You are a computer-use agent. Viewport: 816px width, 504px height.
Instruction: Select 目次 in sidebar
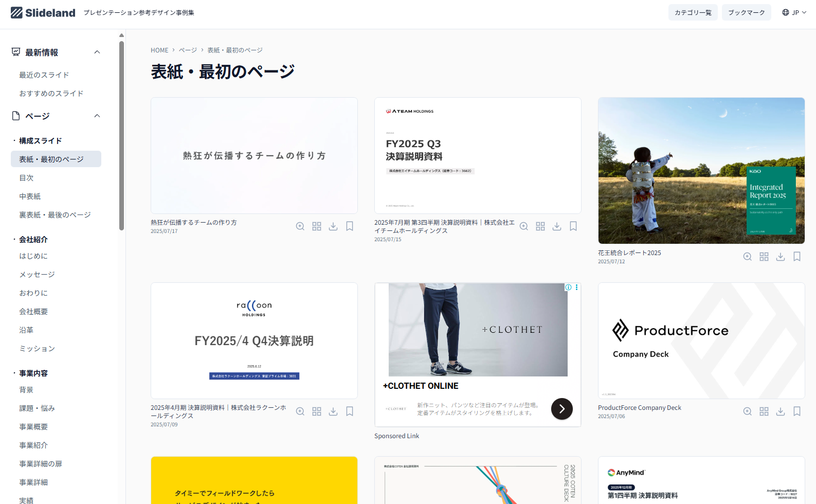(26, 178)
